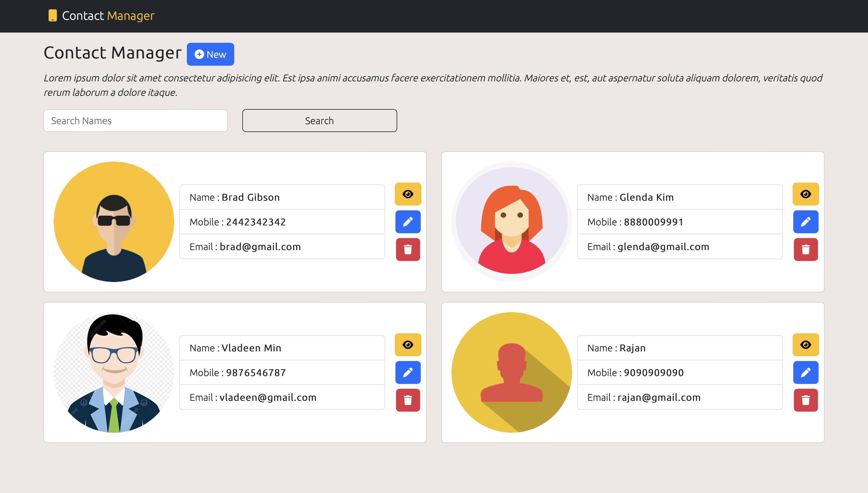View Glenda Kim's contact details

[x=806, y=194]
